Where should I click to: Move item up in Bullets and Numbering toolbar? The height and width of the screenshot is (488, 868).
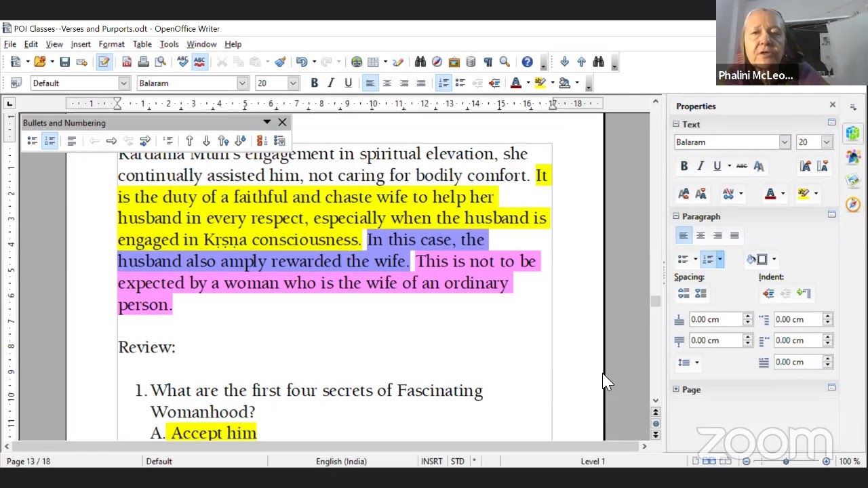click(189, 141)
